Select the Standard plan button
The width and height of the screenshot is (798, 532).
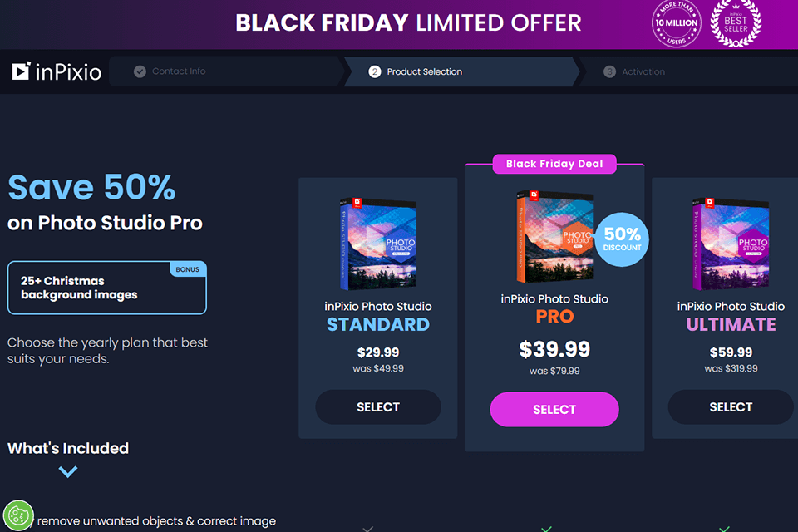(378, 407)
